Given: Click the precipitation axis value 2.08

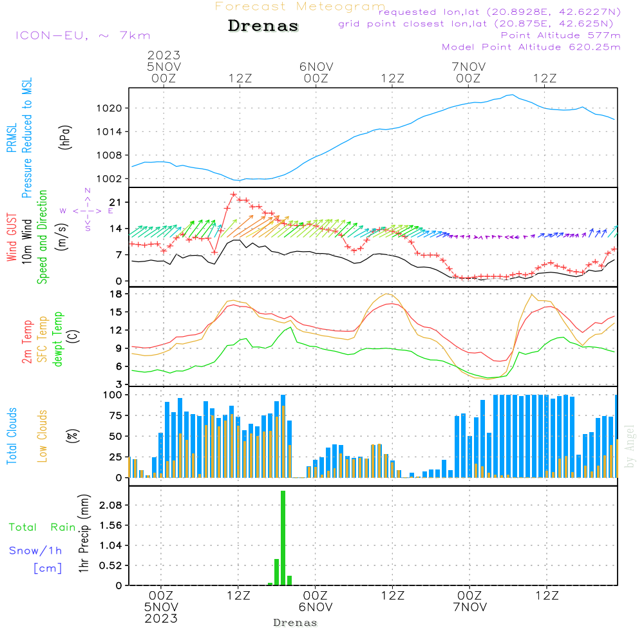Looking at the screenshot, I should click(x=111, y=505).
